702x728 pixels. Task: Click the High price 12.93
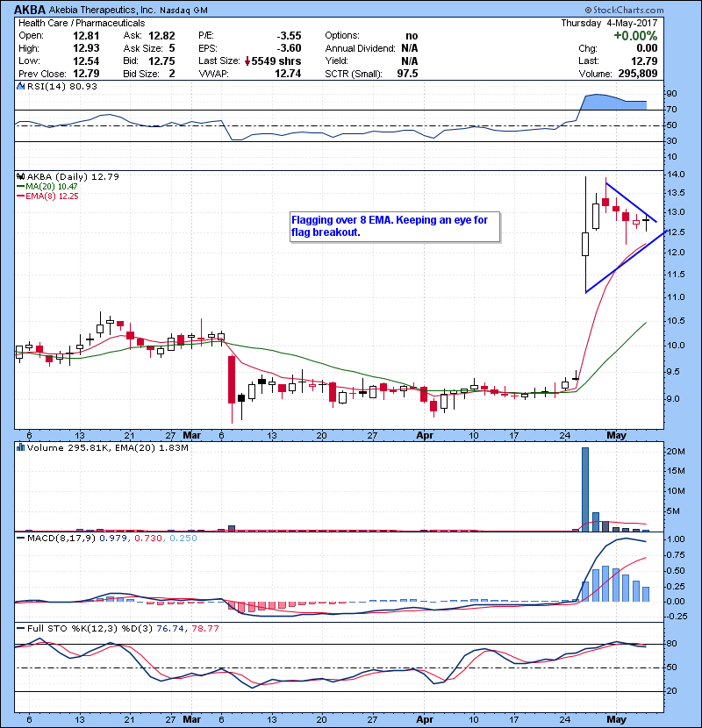(86, 48)
